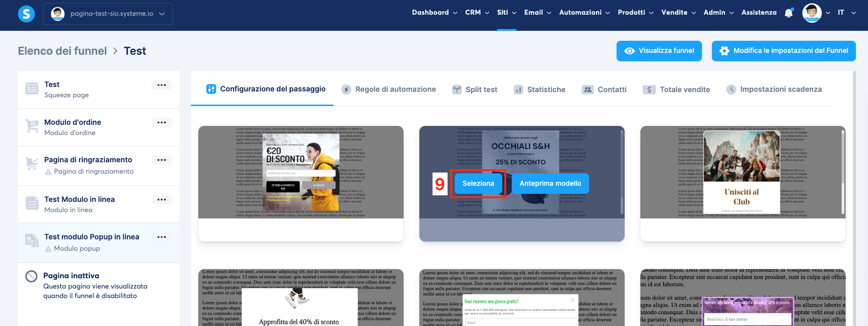Open the three-dots menu for Modulo d'ordine
Screen dimensions: 868x326
click(162, 122)
